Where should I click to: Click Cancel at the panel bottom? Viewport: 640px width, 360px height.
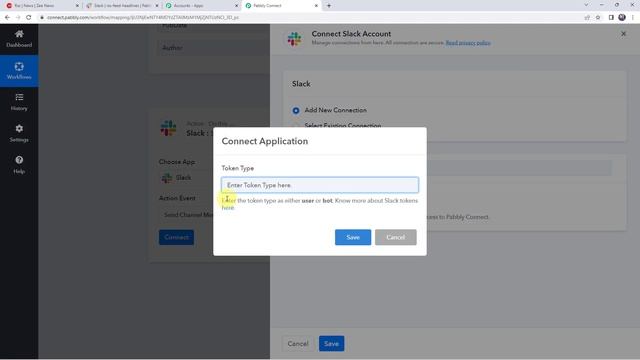(298, 344)
